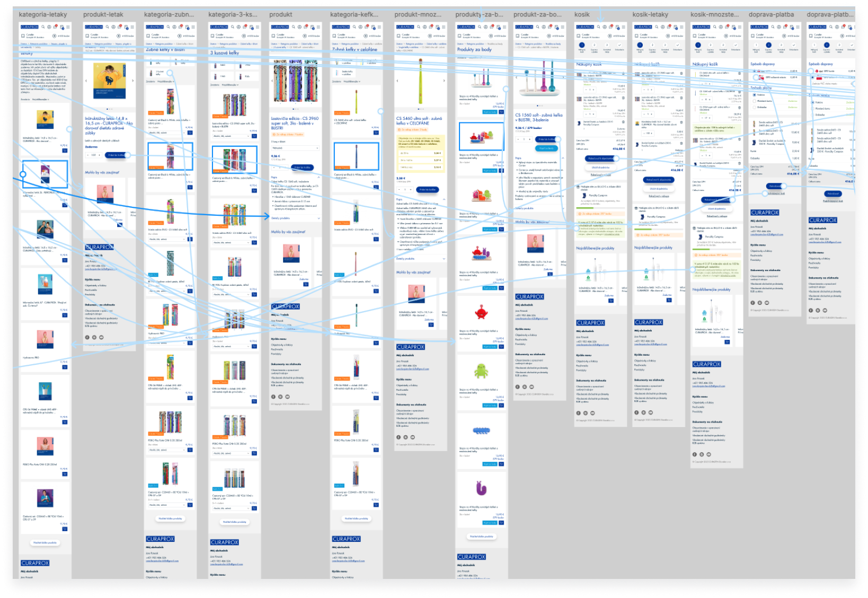868x598 pixels.
Task: Click next arrow on produkt-letak image carousel
Action: 132,81
